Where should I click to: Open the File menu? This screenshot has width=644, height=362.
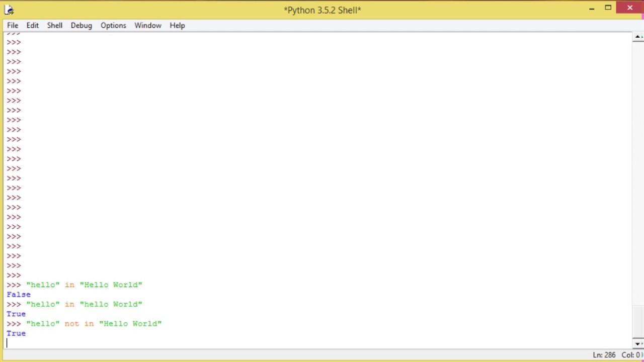[x=13, y=25]
